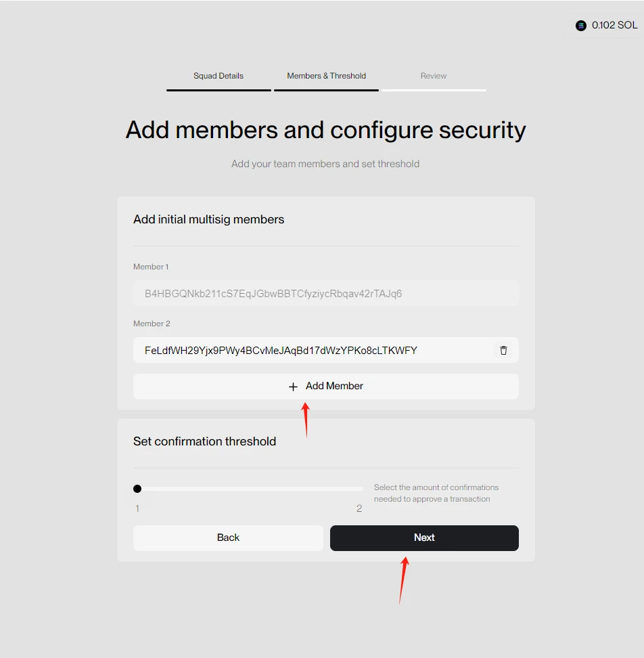
Task: Click the confirmations helper text beside the slider
Action: click(x=436, y=493)
